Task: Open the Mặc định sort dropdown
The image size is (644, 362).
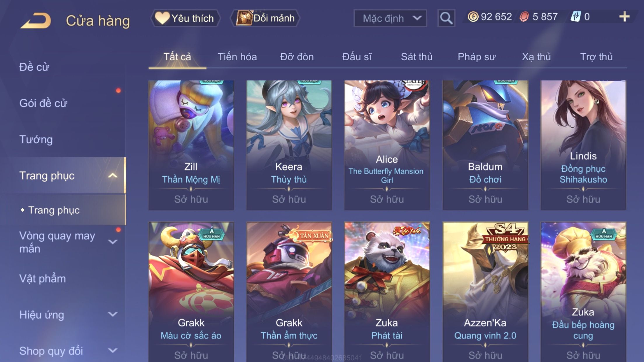Action: [x=390, y=18]
